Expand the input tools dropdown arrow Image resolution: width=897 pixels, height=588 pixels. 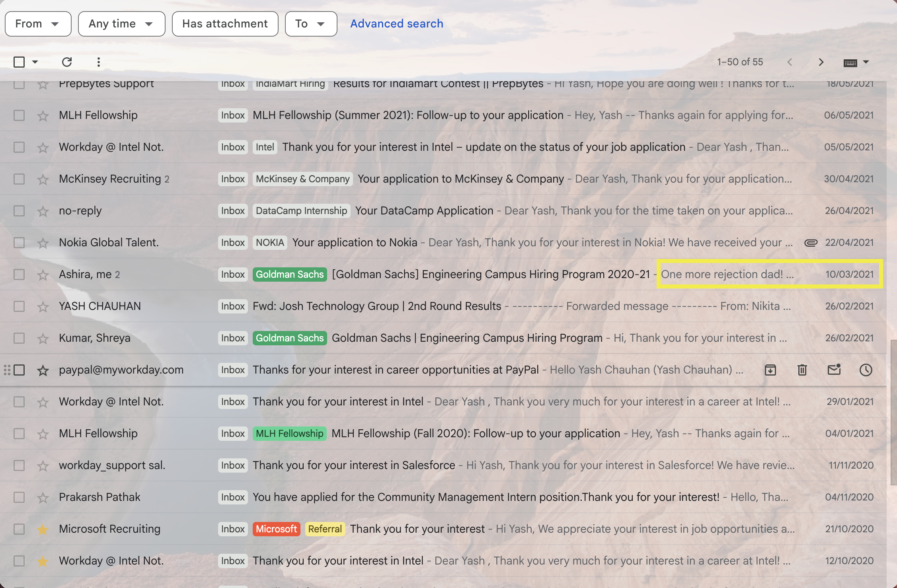866,62
